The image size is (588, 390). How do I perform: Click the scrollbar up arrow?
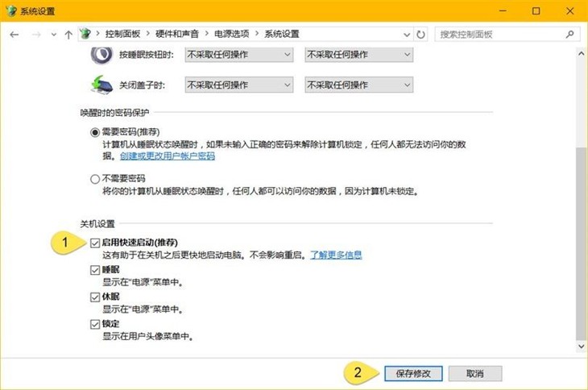click(582, 54)
